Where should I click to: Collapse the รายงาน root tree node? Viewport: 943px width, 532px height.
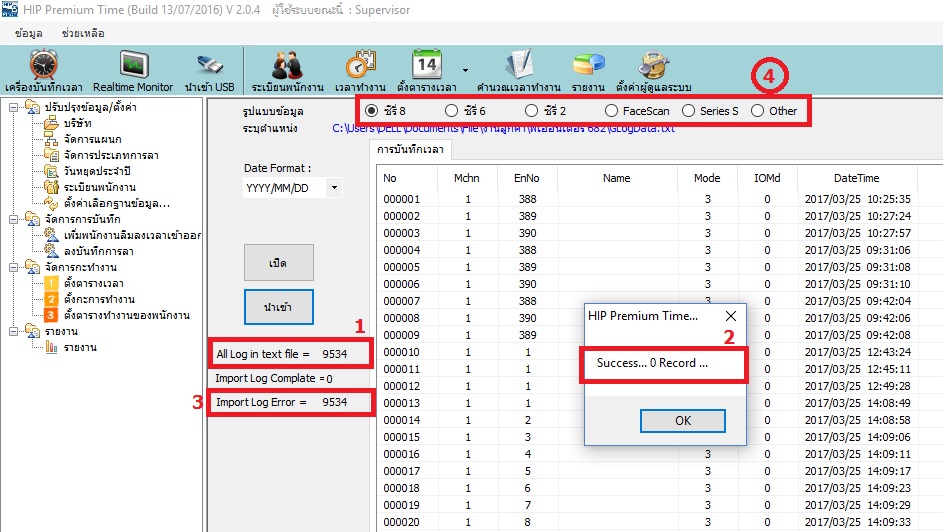(13, 331)
